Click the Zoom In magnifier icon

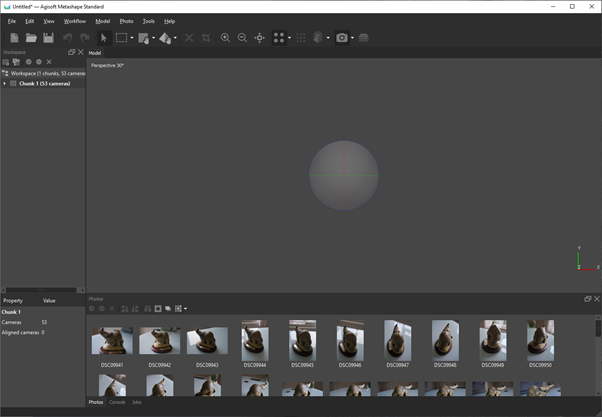(x=225, y=38)
